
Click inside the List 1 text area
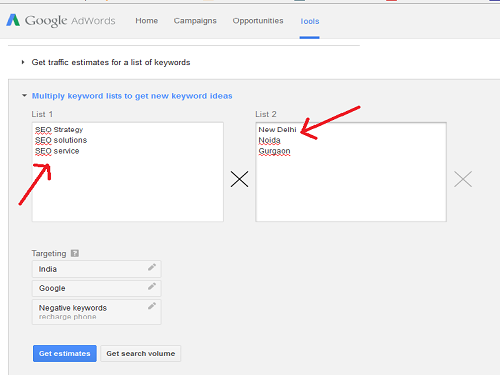point(128,172)
